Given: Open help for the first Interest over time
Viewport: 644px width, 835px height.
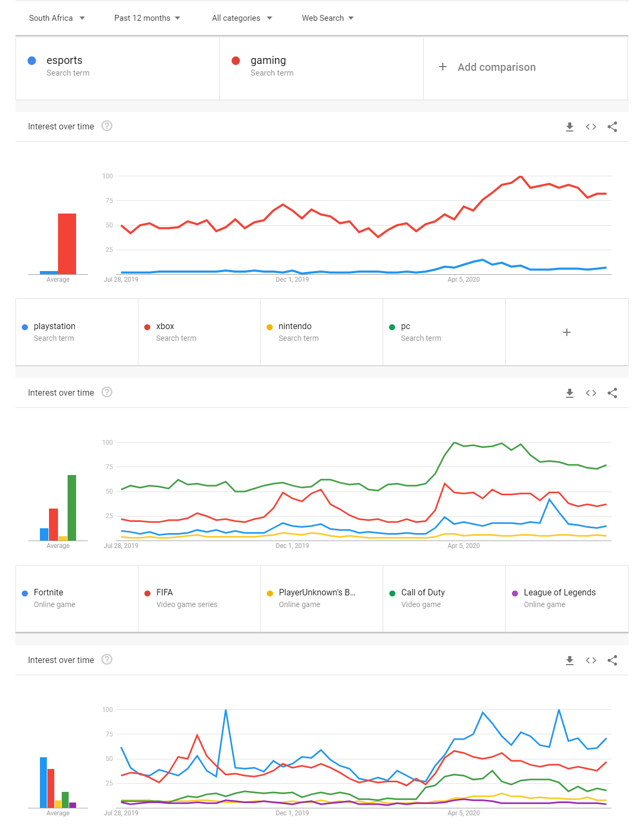Looking at the screenshot, I should [107, 126].
